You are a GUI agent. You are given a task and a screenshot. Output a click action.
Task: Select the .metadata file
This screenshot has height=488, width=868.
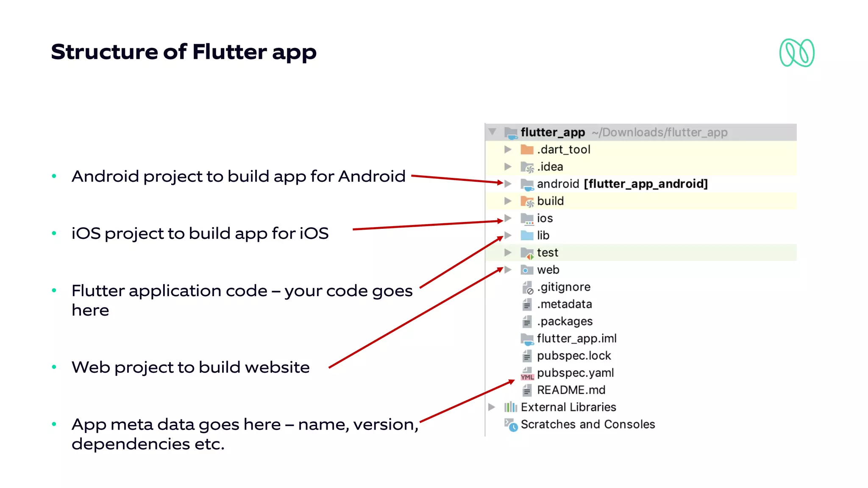[564, 304]
